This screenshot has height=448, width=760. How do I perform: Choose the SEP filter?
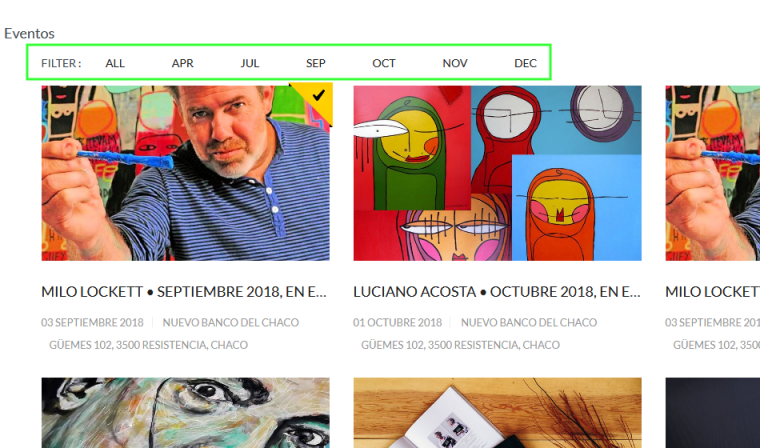click(x=316, y=63)
